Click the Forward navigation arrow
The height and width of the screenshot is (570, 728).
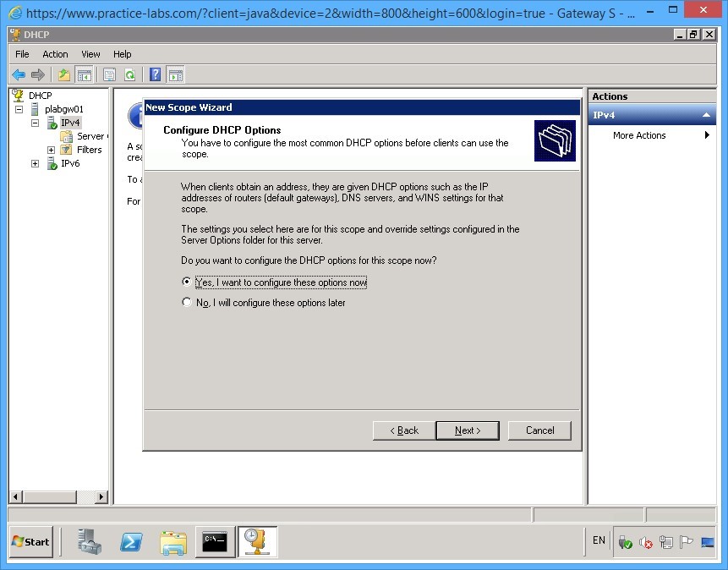pyautogui.click(x=36, y=74)
